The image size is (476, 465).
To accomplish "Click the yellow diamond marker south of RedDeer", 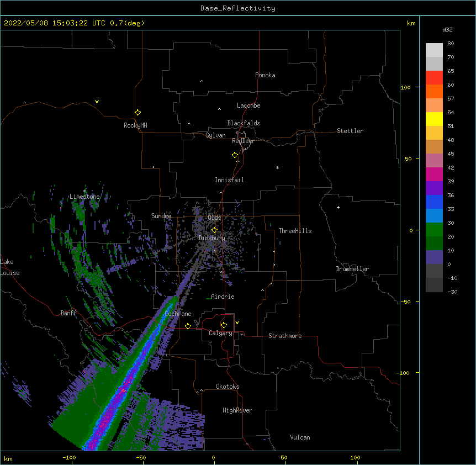I will (x=235, y=155).
